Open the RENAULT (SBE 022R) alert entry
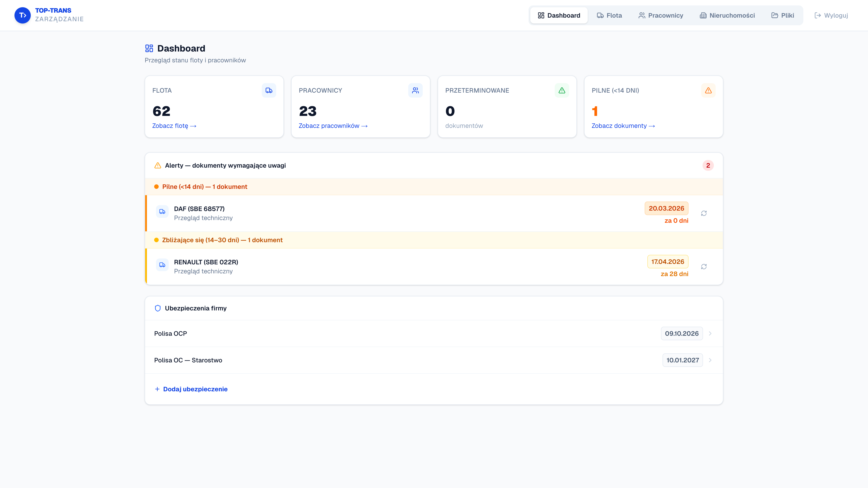The height and width of the screenshot is (488, 868). [434, 266]
